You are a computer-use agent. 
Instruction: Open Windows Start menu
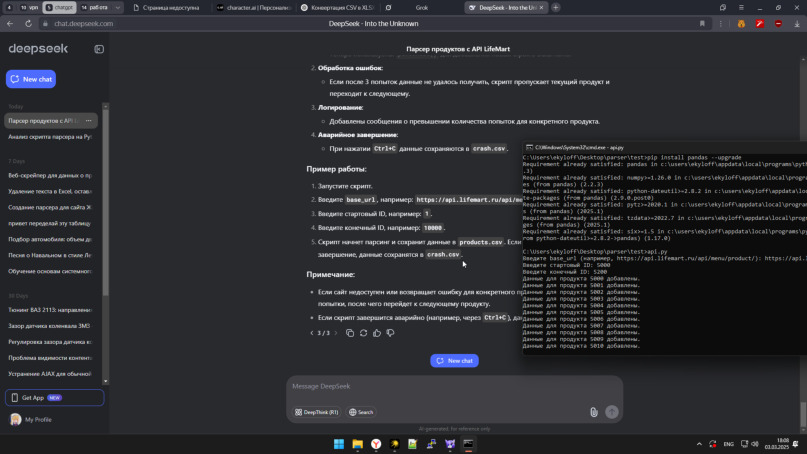coord(339,444)
